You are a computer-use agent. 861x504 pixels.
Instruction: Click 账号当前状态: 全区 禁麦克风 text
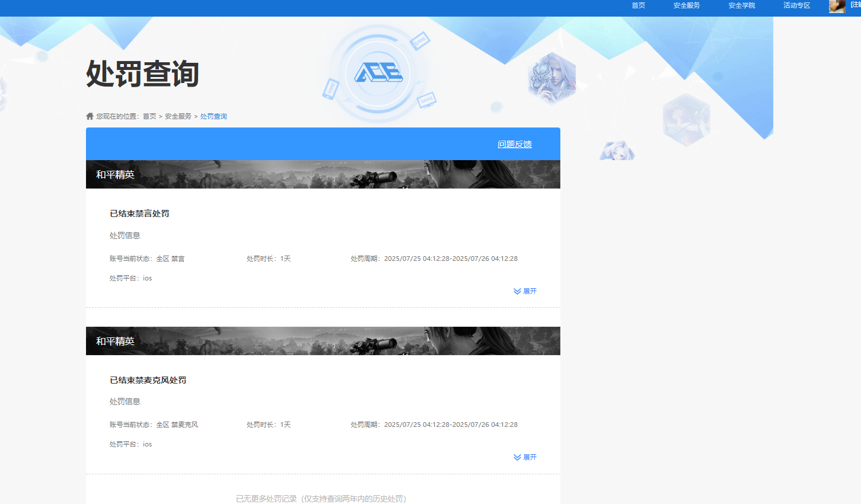point(154,425)
